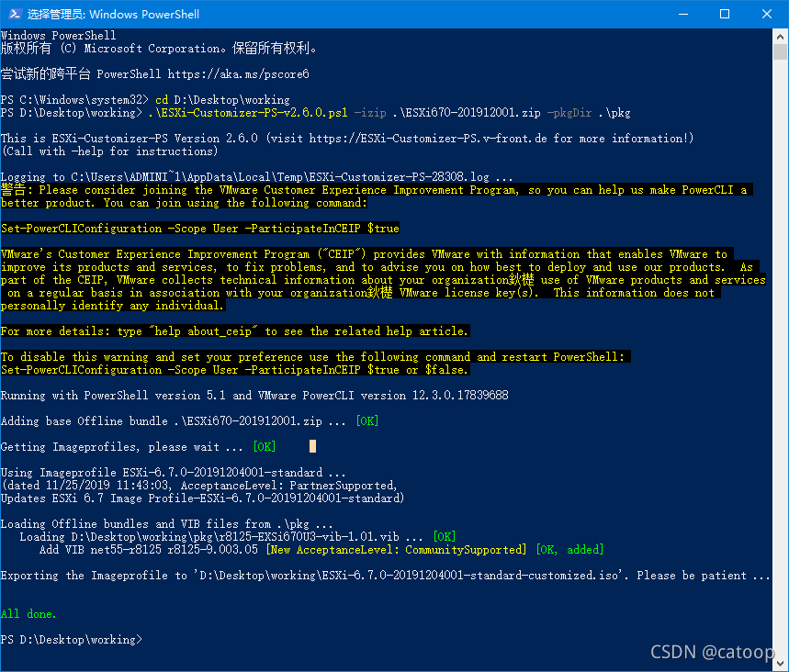This screenshot has height=672, width=789.
Task: Click the '-pkgDir' parameter text
Action: [x=569, y=113]
